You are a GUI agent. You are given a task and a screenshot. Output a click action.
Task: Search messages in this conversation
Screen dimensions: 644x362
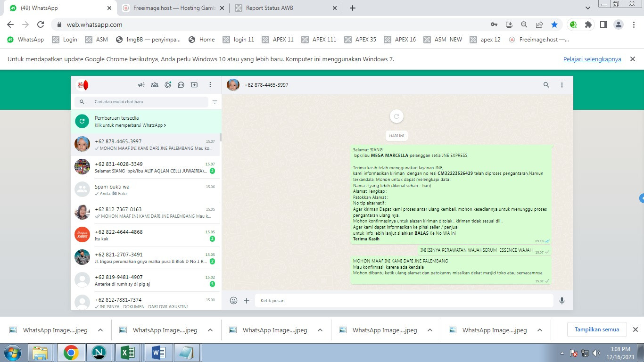coord(546,85)
